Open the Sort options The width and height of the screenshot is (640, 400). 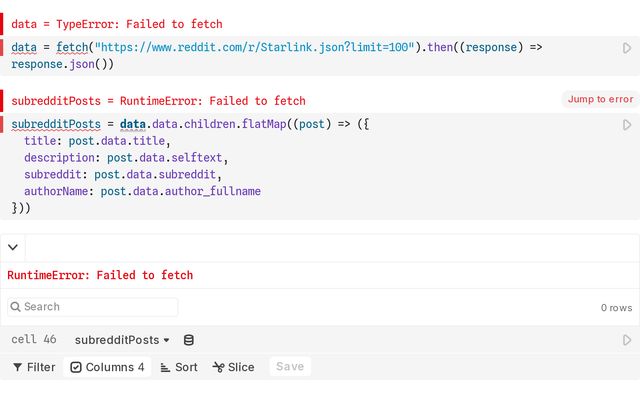coord(179,367)
